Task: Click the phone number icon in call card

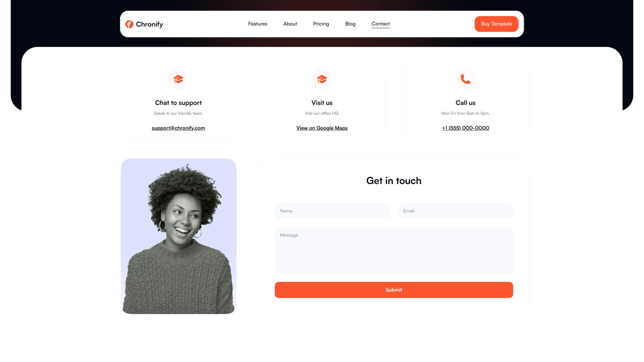Action: [x=465, y=79]
